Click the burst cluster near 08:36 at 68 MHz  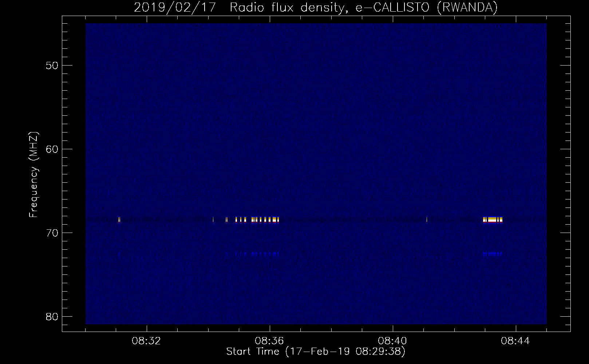[257, 219]
